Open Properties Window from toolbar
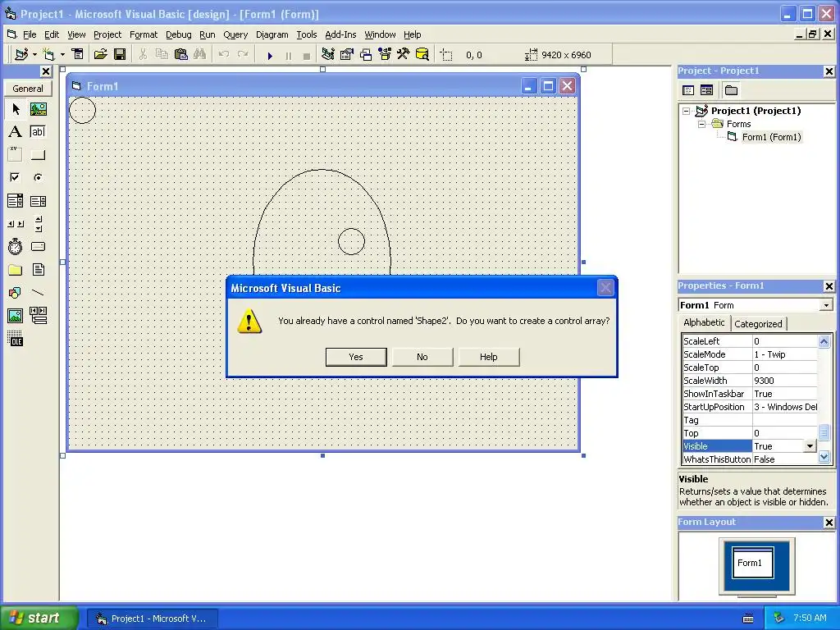Viewport: 840px width, 630px height. (347, 55)
